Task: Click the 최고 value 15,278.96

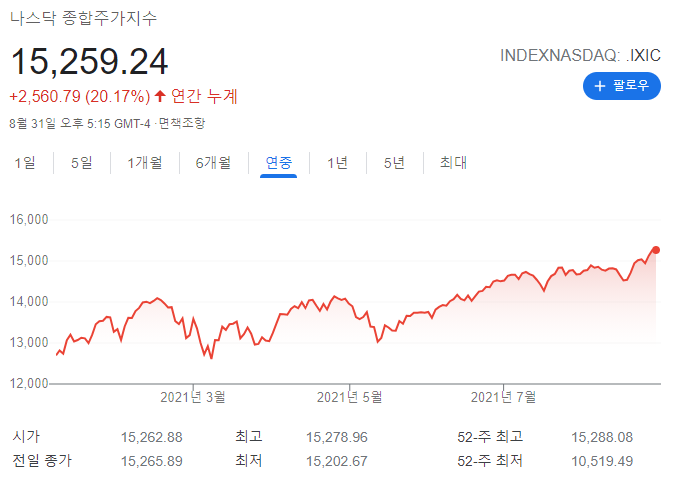Action: (x=337, y=437)
